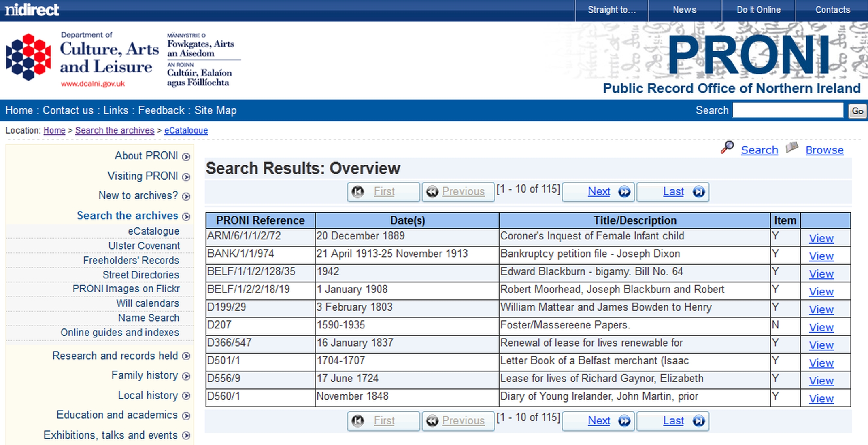Click the magnifying glass Search icon
Screen dimensions: 868x445
click(x=727, y=147)
